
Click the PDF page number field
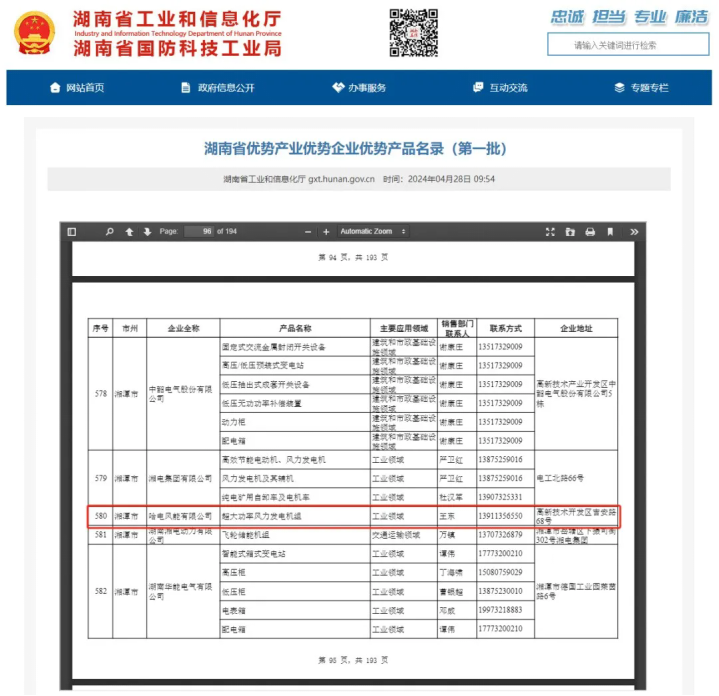point(198,232)
